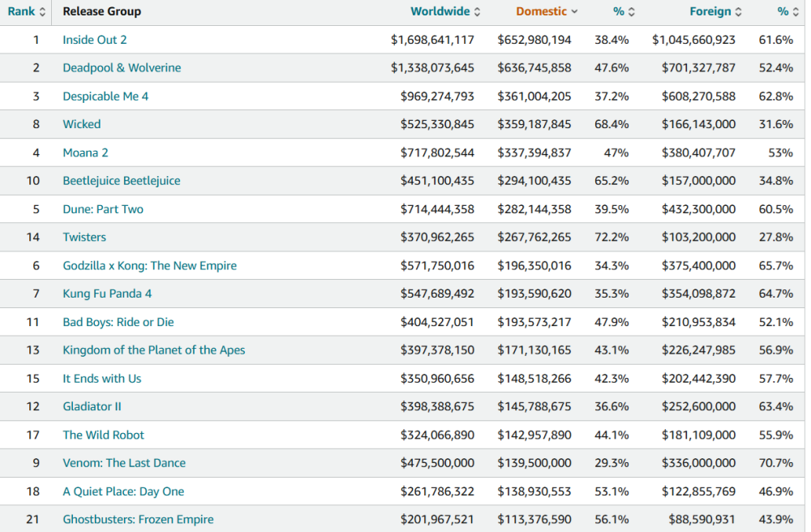This screenshot has width=811, height=532.
Task: Go to Moana 2 details
Action: pyautogui.click(x=85, y=152)
